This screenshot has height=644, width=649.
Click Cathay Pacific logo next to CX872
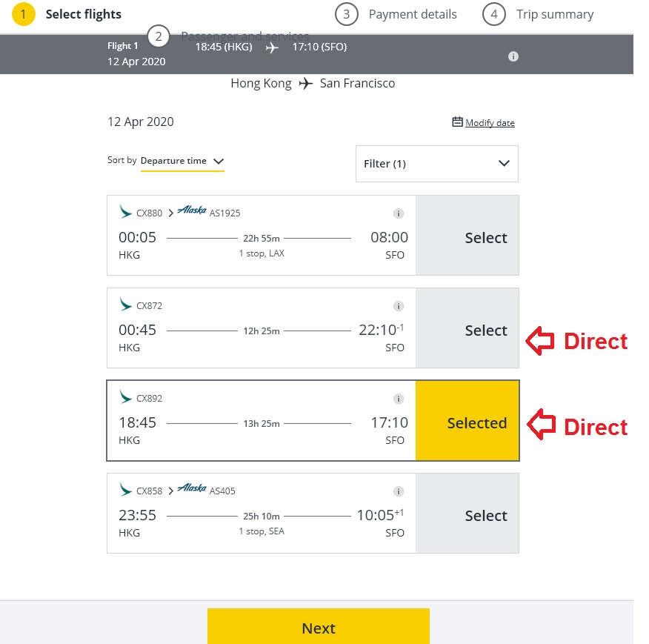pyautogui.click(x=126, y=305)
